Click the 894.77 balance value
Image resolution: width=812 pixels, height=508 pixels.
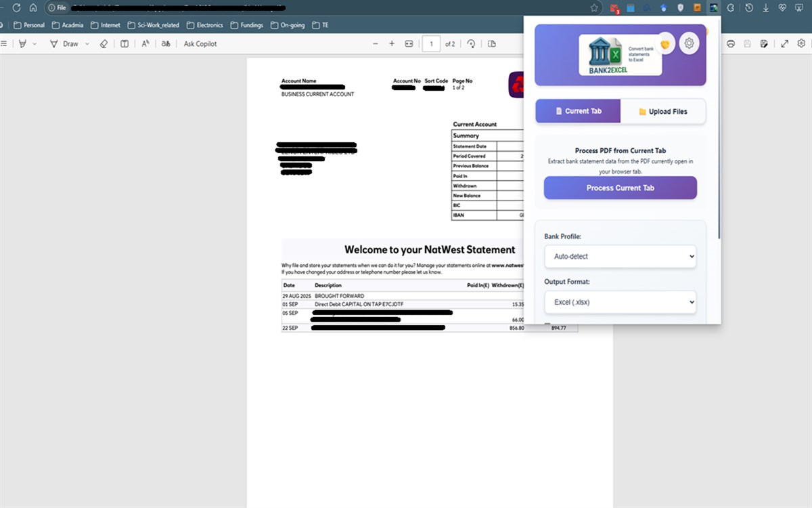click(x=559, y=328)
